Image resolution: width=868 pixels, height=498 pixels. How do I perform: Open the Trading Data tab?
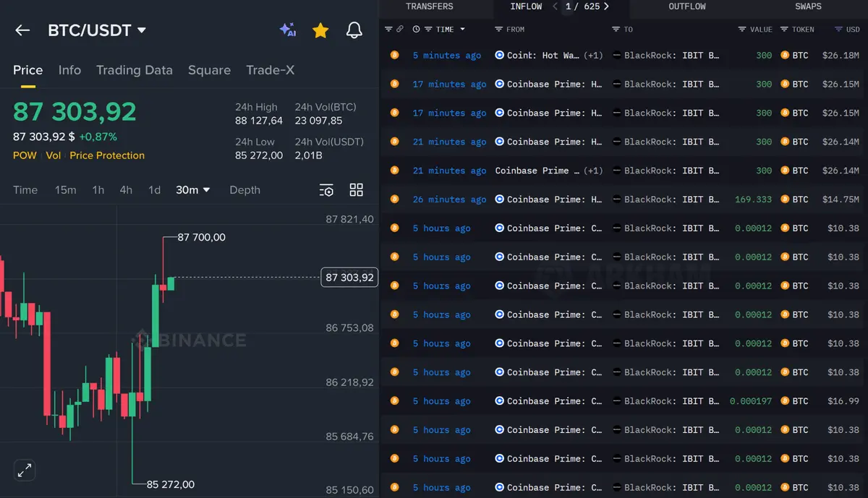[x=135, y=70]
